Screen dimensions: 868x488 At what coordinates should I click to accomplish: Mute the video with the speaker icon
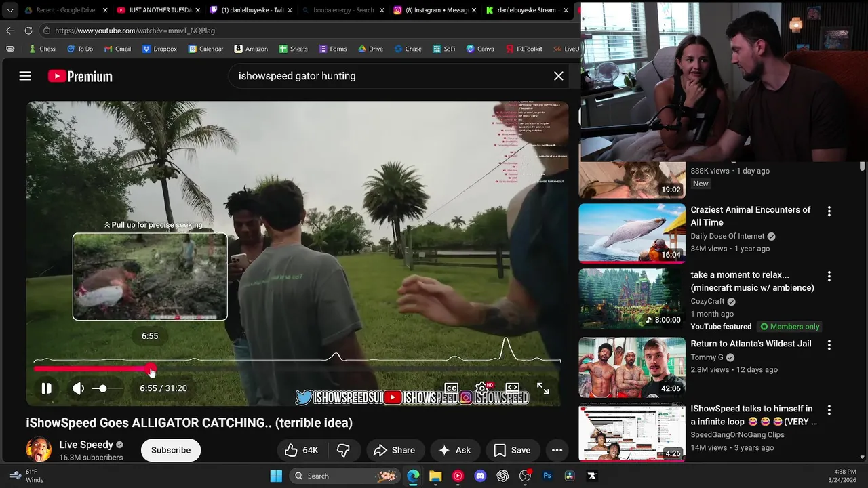click(79, 388)
